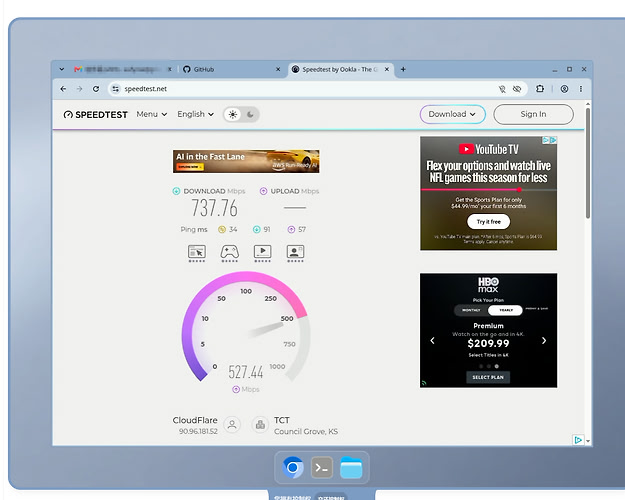Click the page vertical scrollbar thumb
This screenshot has height=500, width=625.
tap(588, 163)
